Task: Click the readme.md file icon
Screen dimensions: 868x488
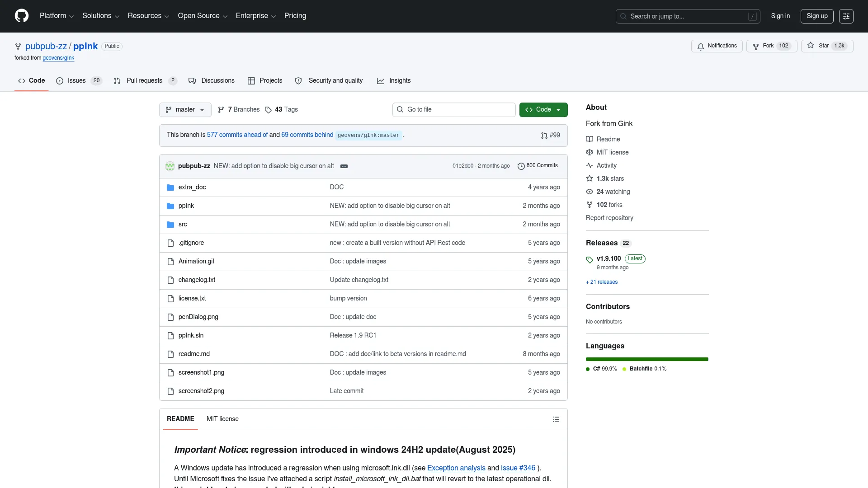Action: (x=170, y=354)
